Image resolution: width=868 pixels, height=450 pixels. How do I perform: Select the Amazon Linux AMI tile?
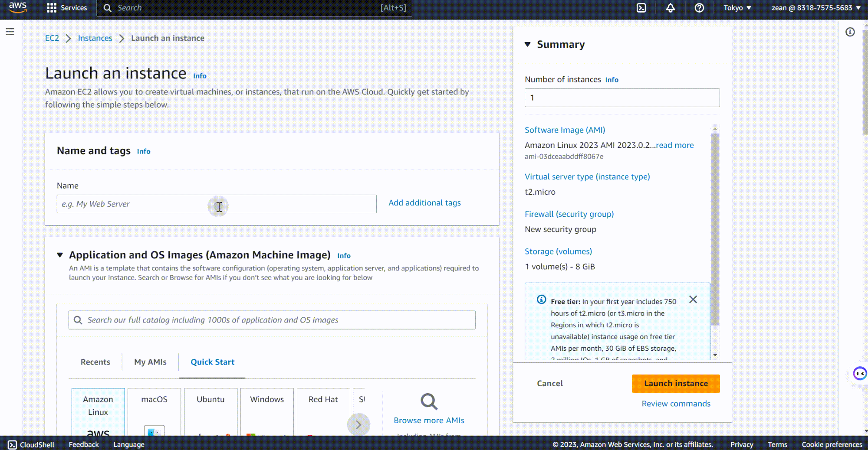(x=98, y=412)
